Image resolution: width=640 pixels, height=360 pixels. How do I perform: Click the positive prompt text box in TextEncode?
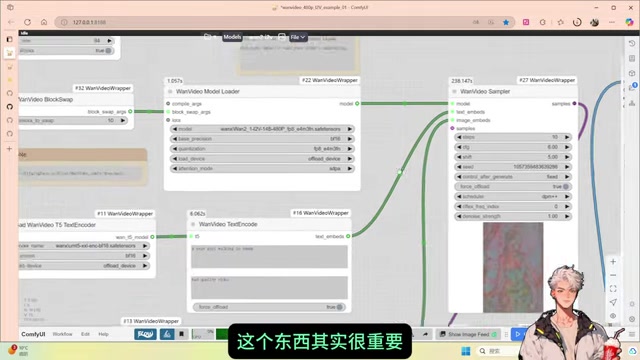click(269, 257)
